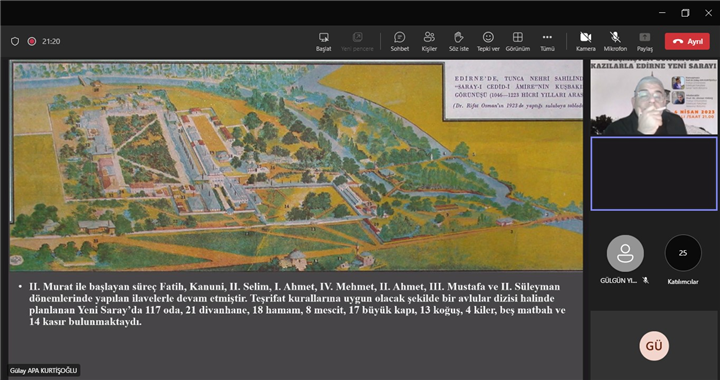Select the empty highlighted participant tile
720x380 pixels.
654,173
